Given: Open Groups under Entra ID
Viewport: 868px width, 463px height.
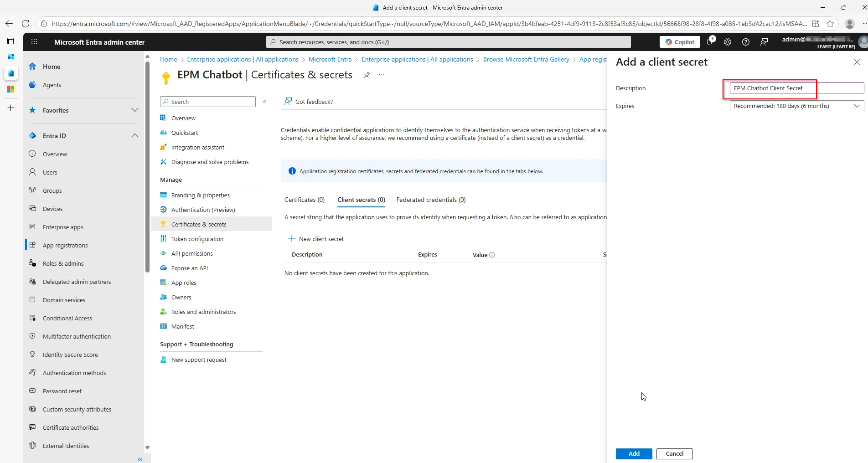Looking at the screenshot, I should click(52, 190).
